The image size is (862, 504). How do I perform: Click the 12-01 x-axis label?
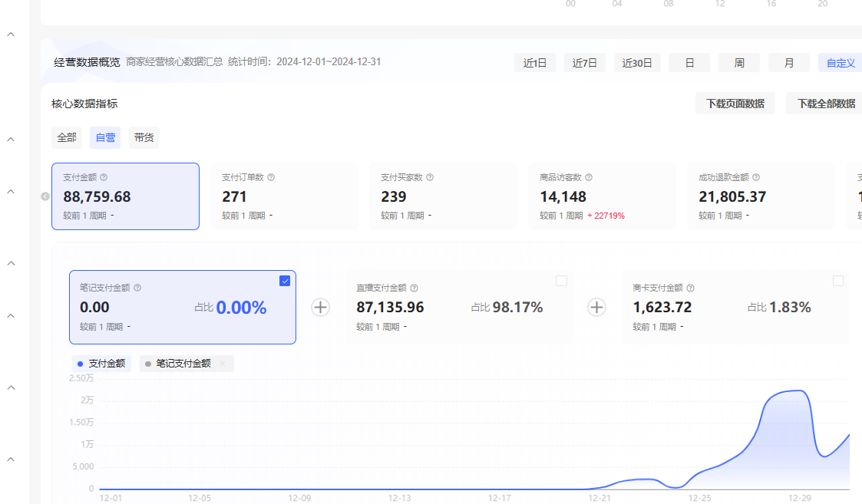(111, 498)
